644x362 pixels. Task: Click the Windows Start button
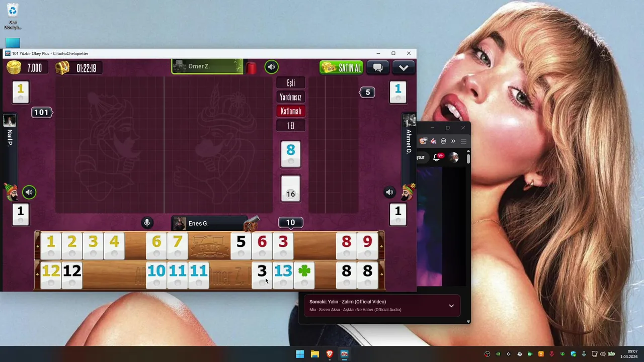[x=300, y=354]
